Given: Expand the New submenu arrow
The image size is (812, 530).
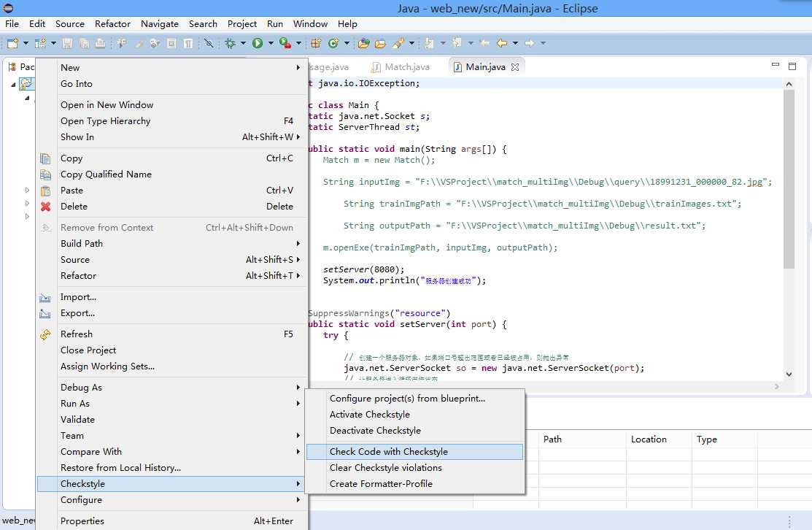Looking at the screenshot, I should (298, 67).
